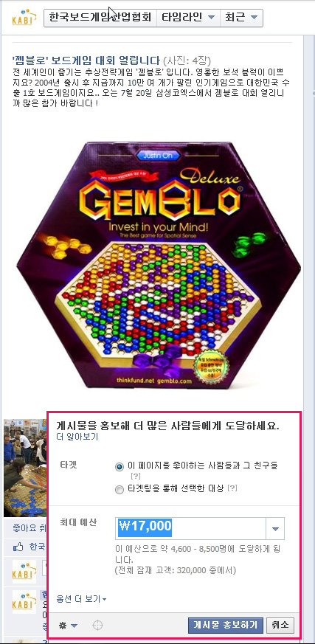Open the 더 알아보기 link
The image size is (315, 644).
pyautogui.click(x=77, y=437)
